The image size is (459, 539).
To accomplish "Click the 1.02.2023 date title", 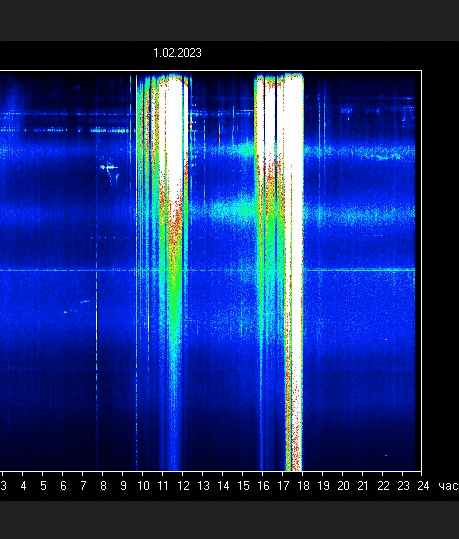I will pos(177,53).
